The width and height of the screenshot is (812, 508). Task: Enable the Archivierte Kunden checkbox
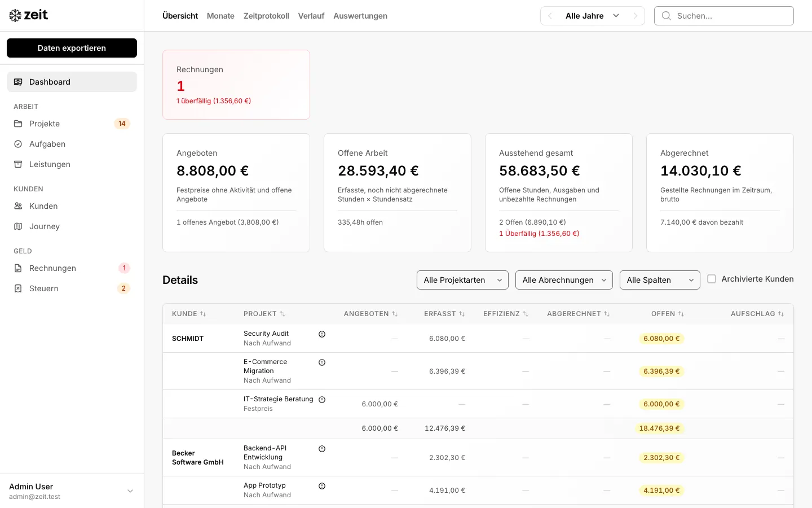[712, 279]
